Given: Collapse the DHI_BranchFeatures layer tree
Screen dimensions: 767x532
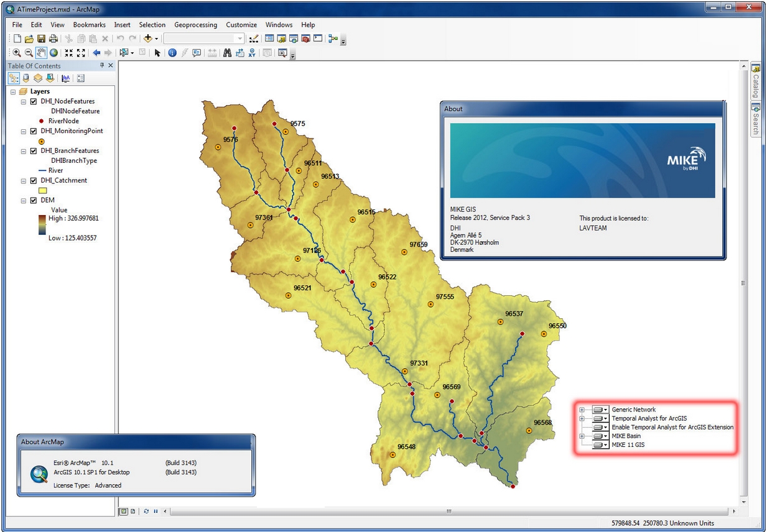Looking at the screenshot, I should click(x=24, y=151).
